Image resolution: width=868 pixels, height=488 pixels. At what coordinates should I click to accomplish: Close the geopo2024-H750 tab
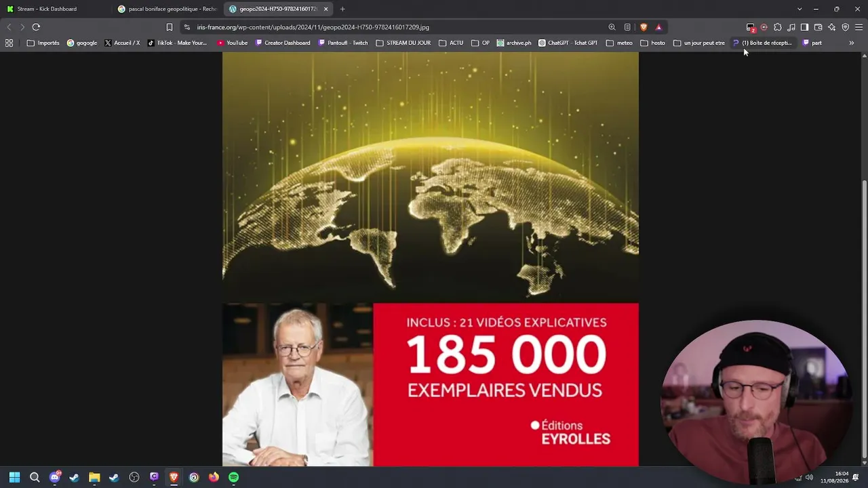point(326,9)
